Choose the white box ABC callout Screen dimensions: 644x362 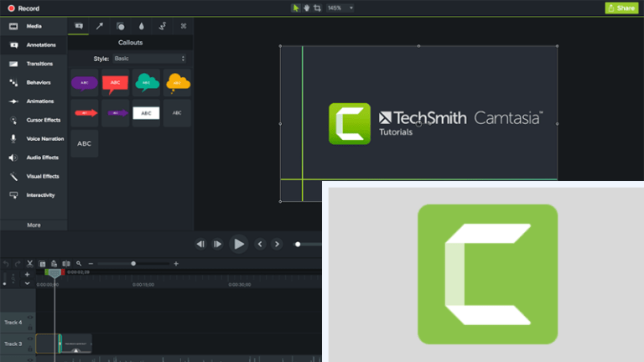click(146, 113)
